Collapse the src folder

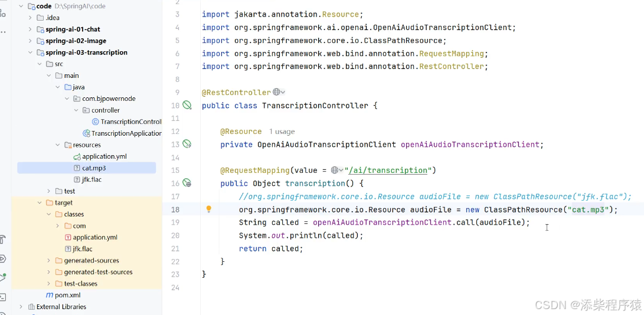[40, 64]
